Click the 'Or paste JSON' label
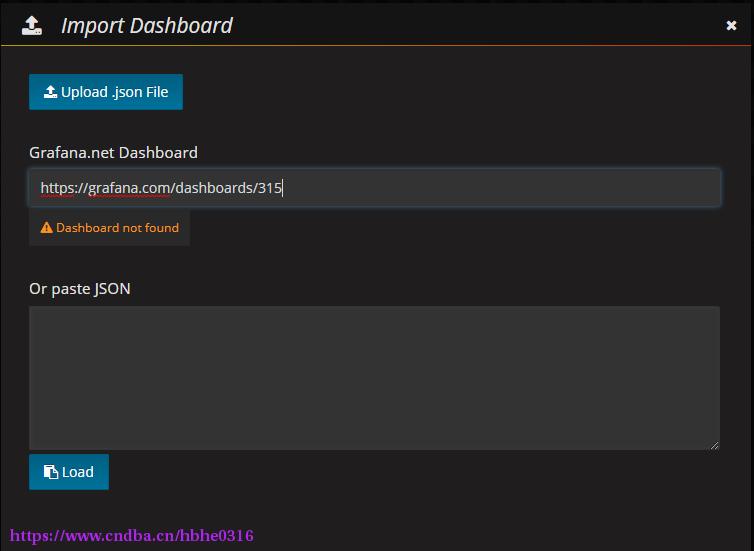 click(x=80, y=288)
